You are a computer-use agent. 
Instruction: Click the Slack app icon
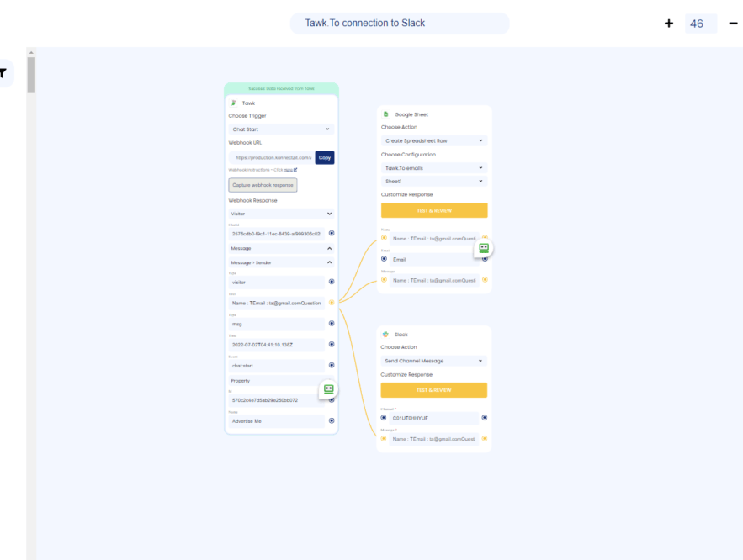[x=387, y=333]
